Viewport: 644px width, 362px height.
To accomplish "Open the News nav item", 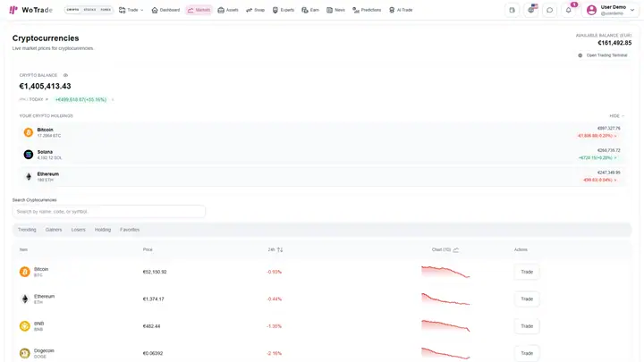I will pyautogui.click(x=335, y=10).
